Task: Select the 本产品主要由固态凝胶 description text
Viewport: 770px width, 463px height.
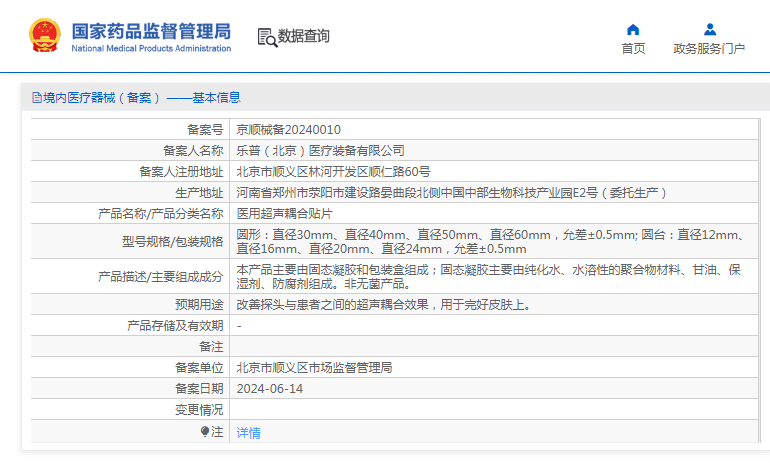Action: point(489,276)
